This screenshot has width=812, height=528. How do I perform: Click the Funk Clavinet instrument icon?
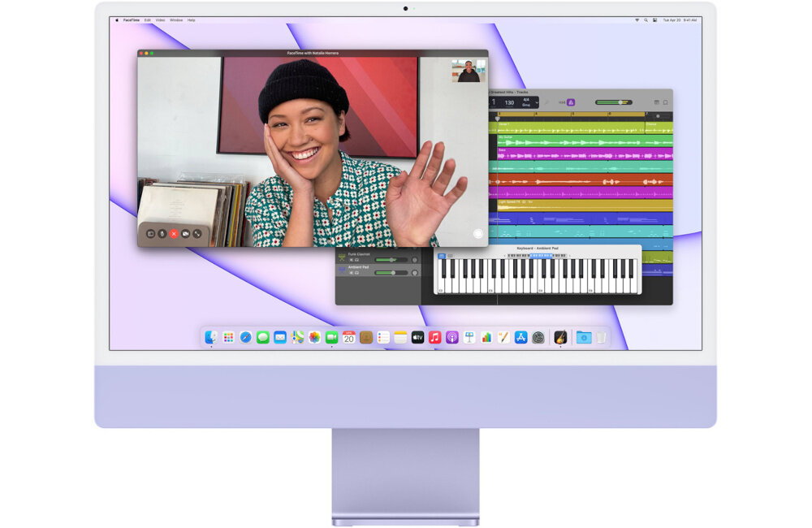pos(341,258)
